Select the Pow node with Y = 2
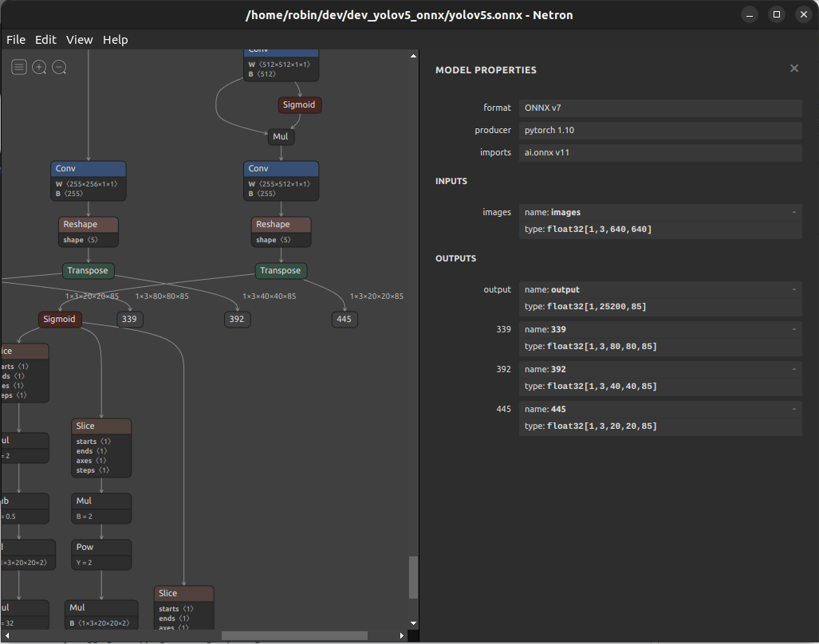 (x=101, y=555)
